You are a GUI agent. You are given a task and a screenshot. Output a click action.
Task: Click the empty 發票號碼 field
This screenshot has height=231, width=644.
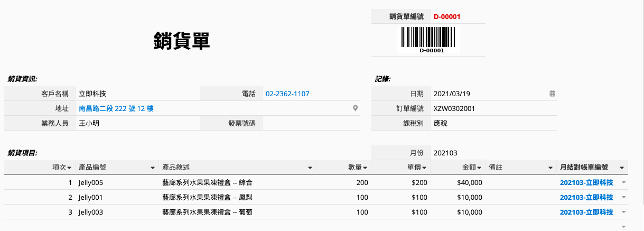coord(311,123)
